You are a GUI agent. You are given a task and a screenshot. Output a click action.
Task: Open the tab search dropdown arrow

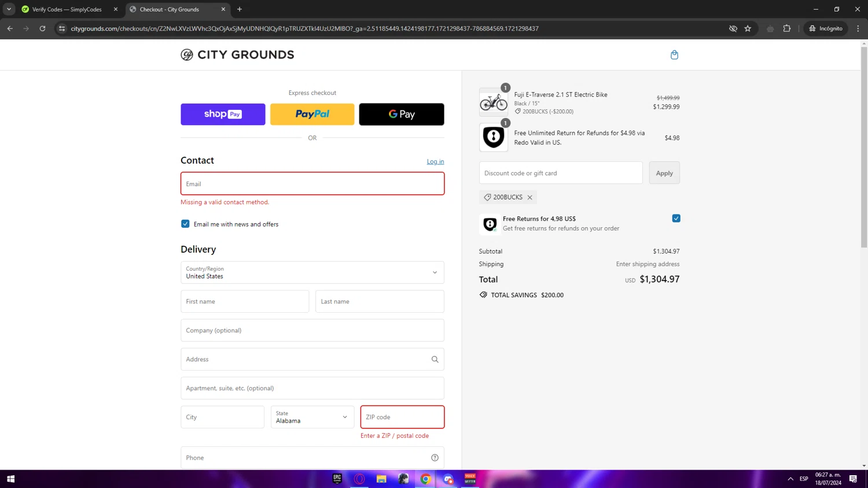(x=9, y=9)
